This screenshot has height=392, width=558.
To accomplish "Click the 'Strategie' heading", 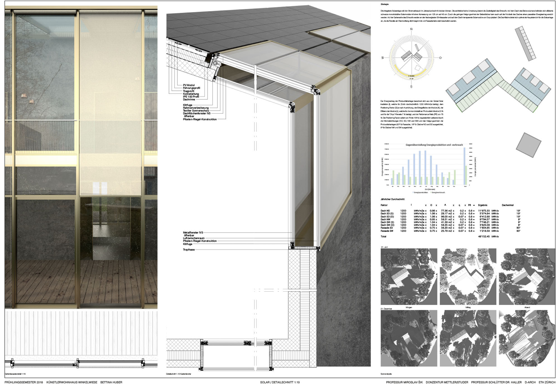I will (384, 4).
